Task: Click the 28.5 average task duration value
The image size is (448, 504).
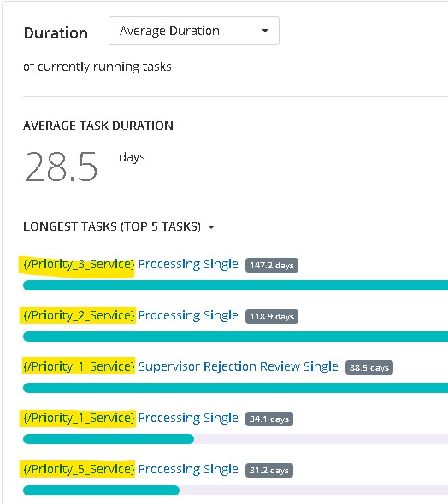Action: (x=61, y=167)
